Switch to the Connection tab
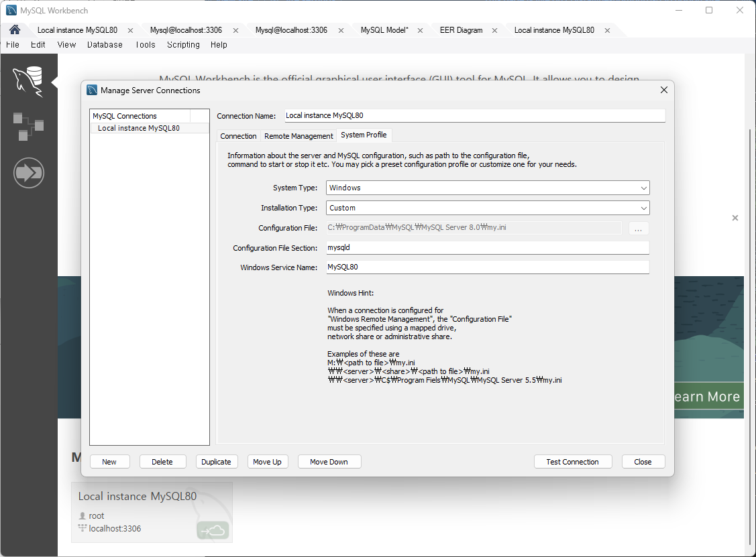This screenshot has height=557, width=756. (x=238, y=136)
